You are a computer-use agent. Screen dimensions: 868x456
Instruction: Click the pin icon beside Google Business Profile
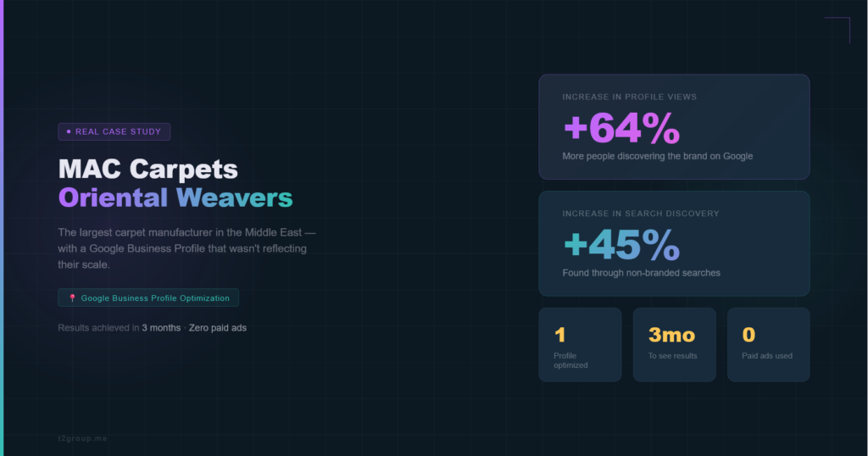click(x=72, y=298)
